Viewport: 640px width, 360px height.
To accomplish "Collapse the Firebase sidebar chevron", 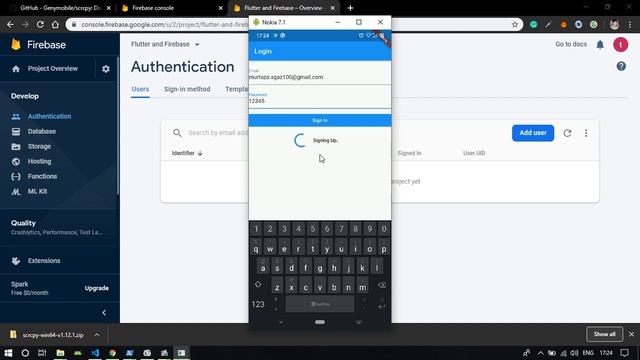I will 104,313.
